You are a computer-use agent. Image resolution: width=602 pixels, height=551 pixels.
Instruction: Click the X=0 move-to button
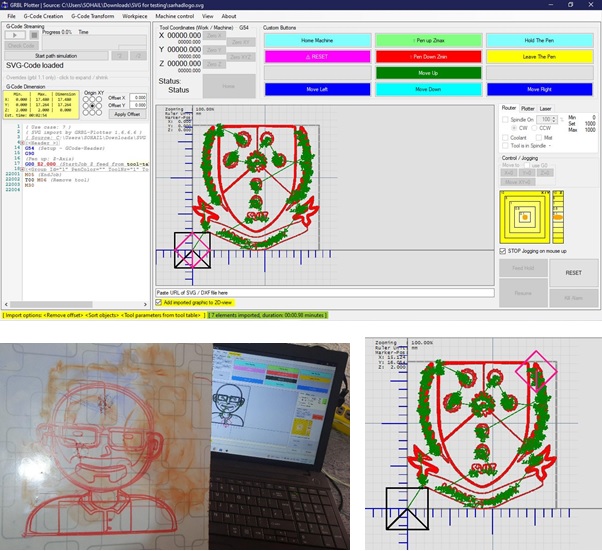pyautogui.click(x=509, y=173)
